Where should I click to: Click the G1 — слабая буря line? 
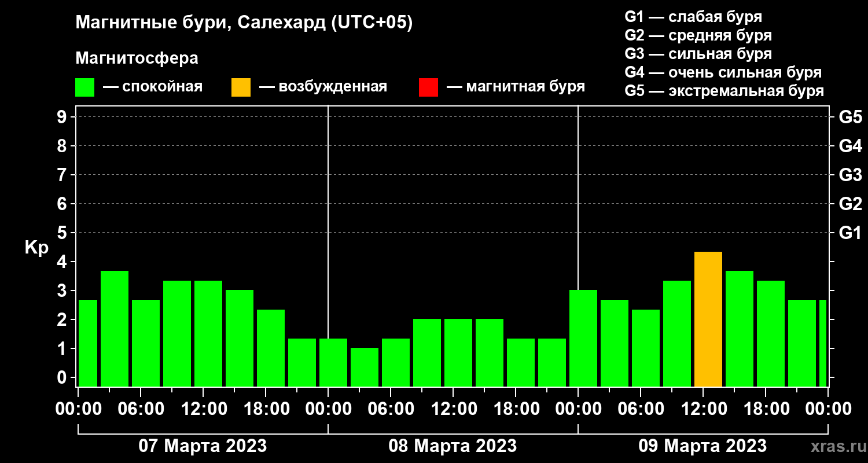click(x=693, y=17)
